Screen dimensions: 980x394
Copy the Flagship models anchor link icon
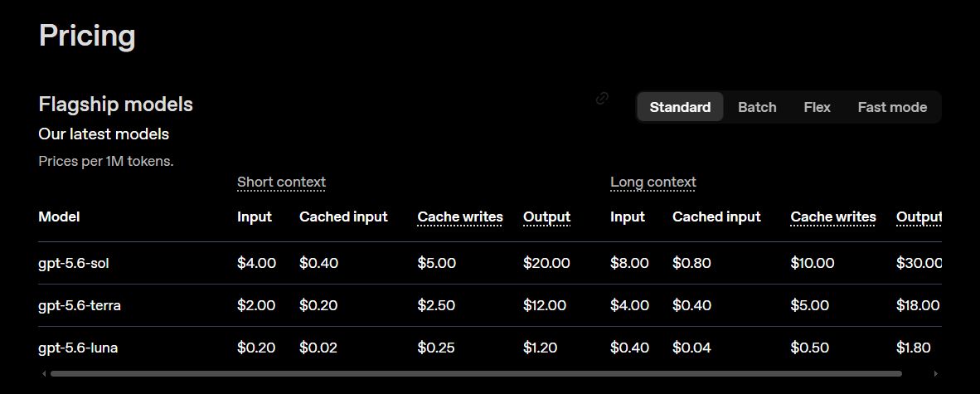[x=602, y=98]
